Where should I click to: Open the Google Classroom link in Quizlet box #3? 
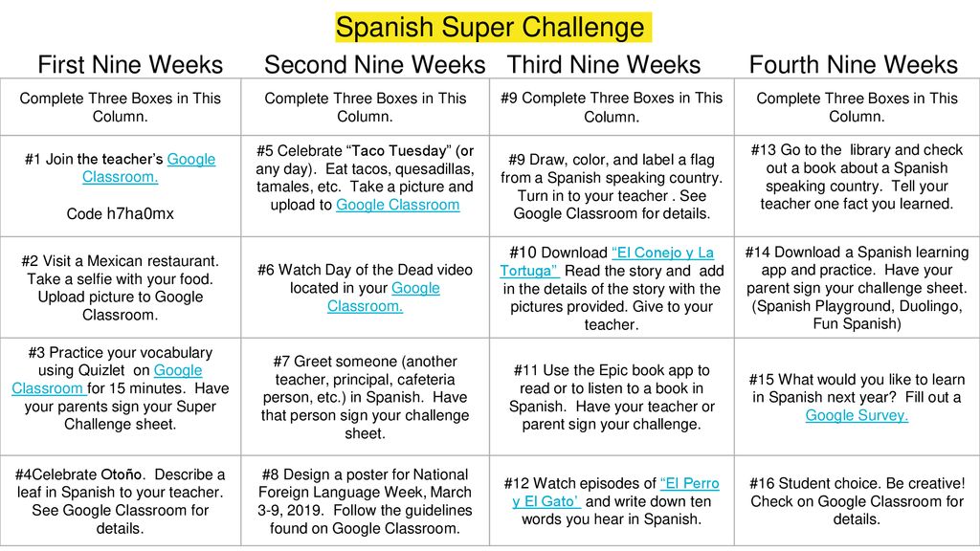(x=107, y=379)
